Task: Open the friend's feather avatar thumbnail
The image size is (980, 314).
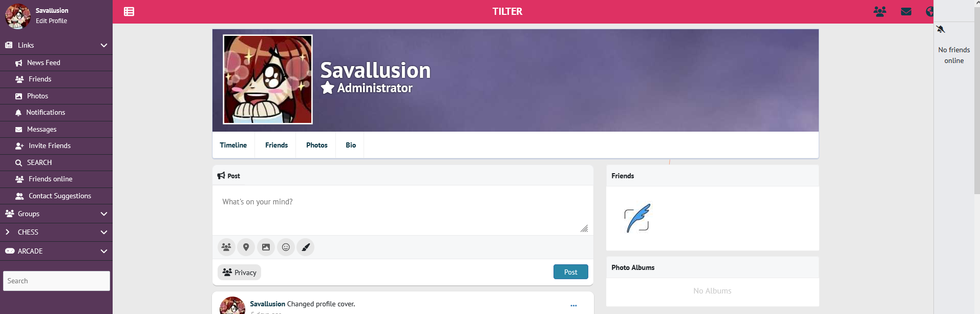Action: point(637,218)
